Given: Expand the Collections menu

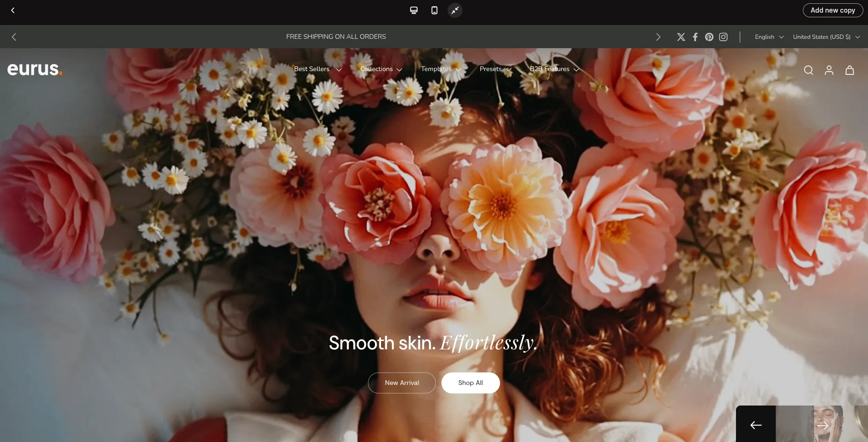Looking at the screenshot, I should [381, 69].
